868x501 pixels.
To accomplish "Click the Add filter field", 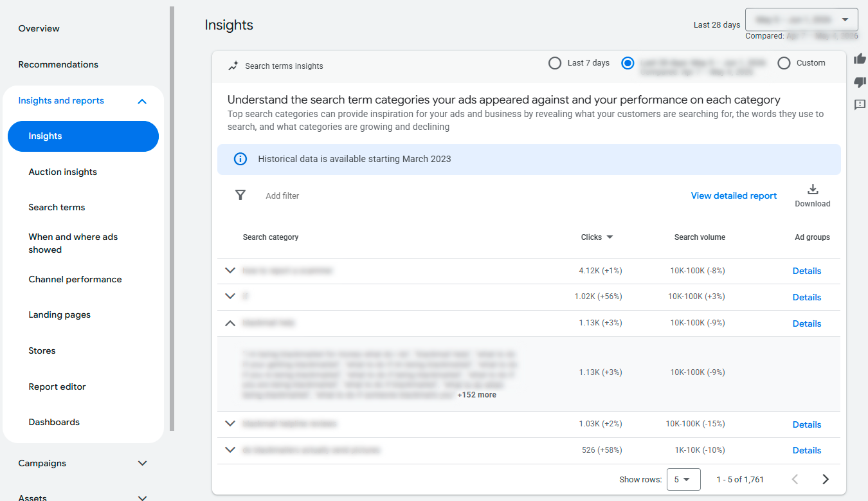I will (x=282, y=196).
